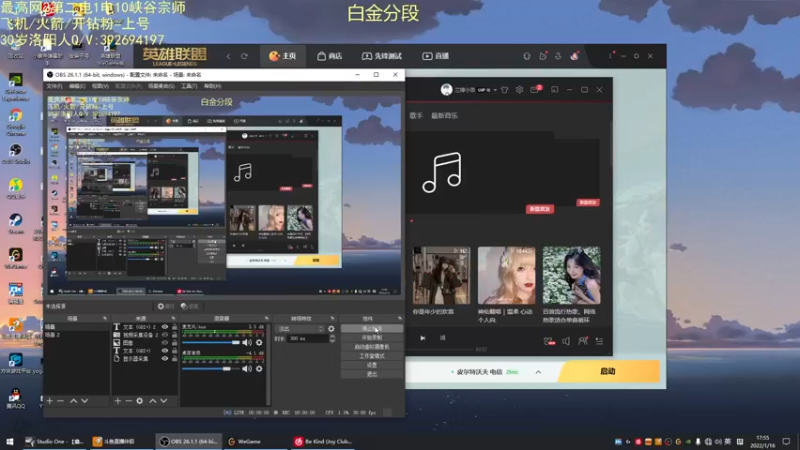This screenshot has width=800, height=450.
Task: Toggle lock on 图像 source
Action: point(174,343)
